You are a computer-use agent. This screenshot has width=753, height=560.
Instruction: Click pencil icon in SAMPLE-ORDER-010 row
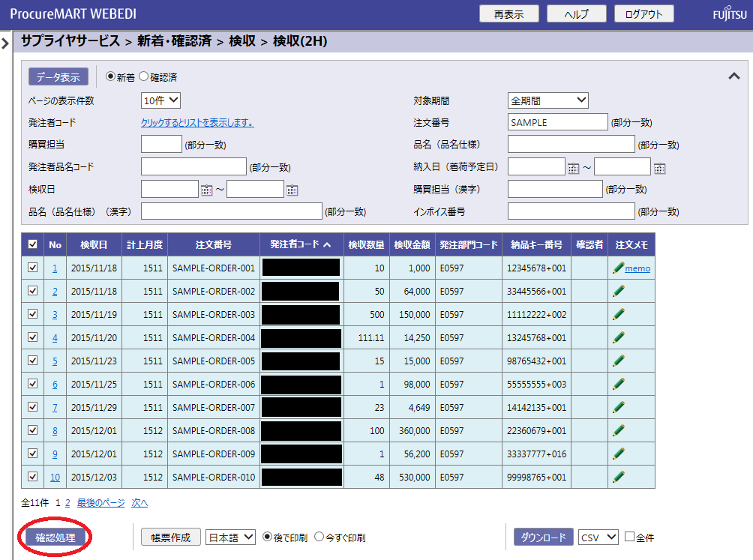[619, 477]
